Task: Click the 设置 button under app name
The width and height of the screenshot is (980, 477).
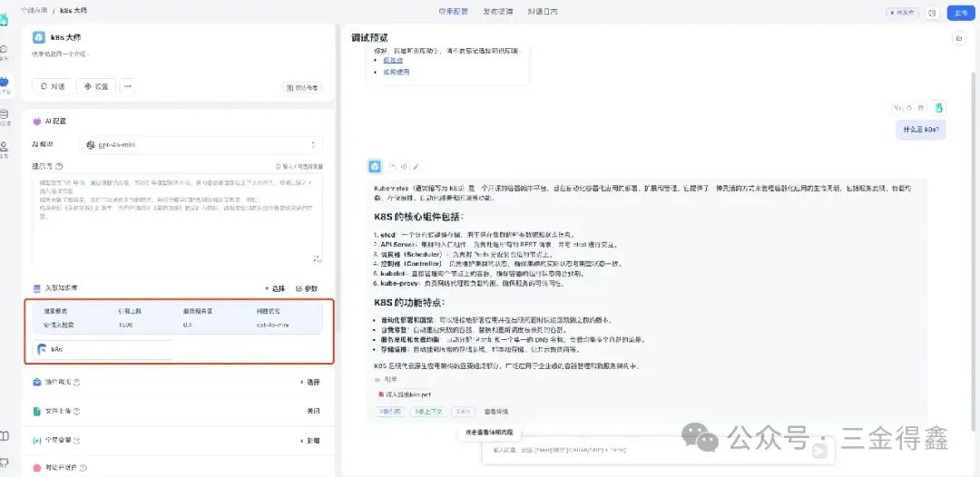Action: pyautogui.click(x=96, y=87)
